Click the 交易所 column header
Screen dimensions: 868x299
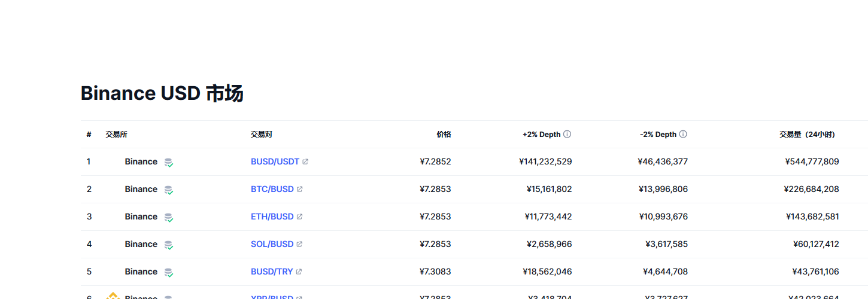point(116,135)
